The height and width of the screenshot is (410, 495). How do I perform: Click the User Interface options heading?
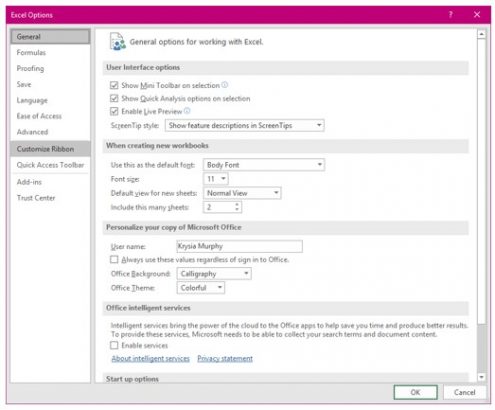click(143, 67)
